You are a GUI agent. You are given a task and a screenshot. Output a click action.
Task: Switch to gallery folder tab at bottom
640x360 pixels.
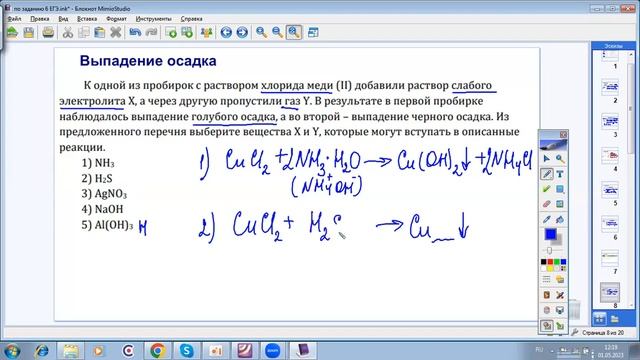click(x=615, y=318)
